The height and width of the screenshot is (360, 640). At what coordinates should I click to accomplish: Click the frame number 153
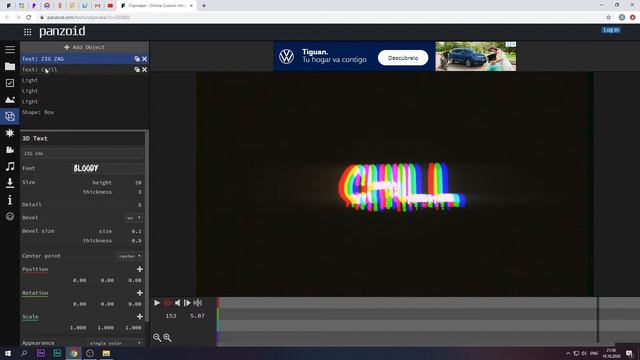tap(171, 316)
